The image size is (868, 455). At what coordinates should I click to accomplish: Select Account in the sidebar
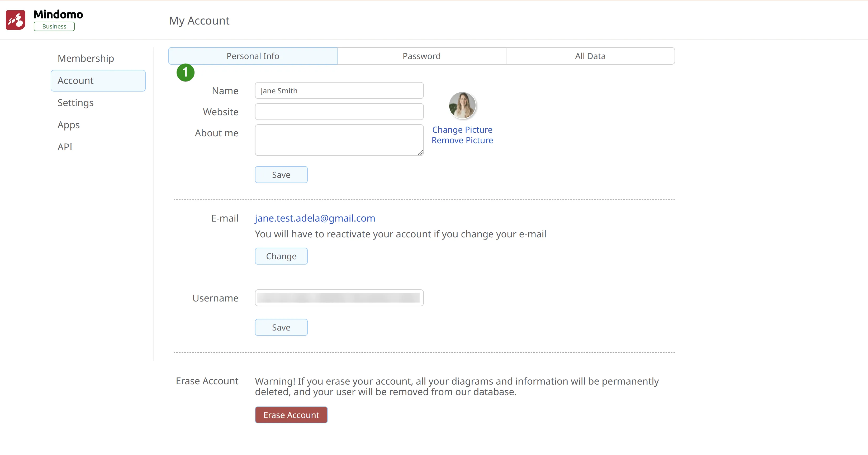click(98, 80)
